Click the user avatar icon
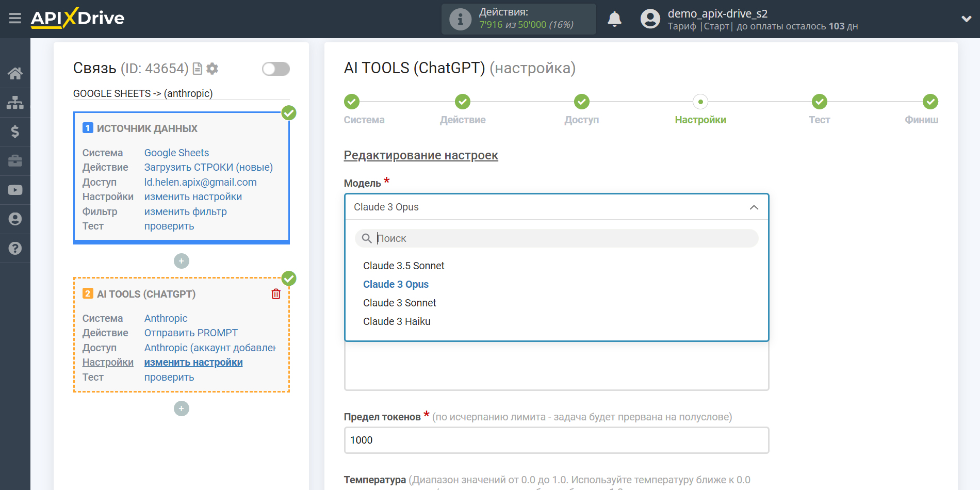Viewport: 980px width, 490px height. (x=650, y=19)
